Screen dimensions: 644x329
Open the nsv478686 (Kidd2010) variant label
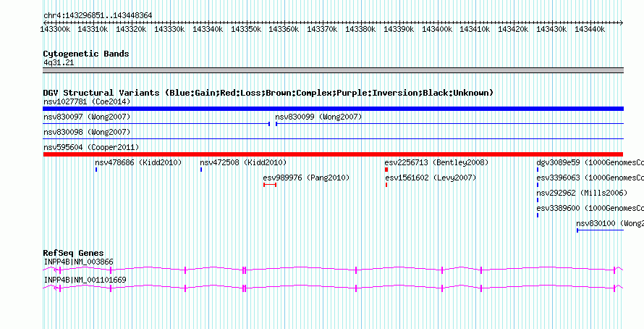coord(138,162)
